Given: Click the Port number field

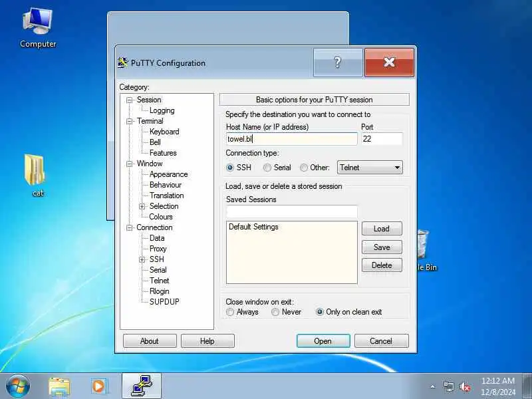Looking at the screenshot, I should (x=382, y=139).
